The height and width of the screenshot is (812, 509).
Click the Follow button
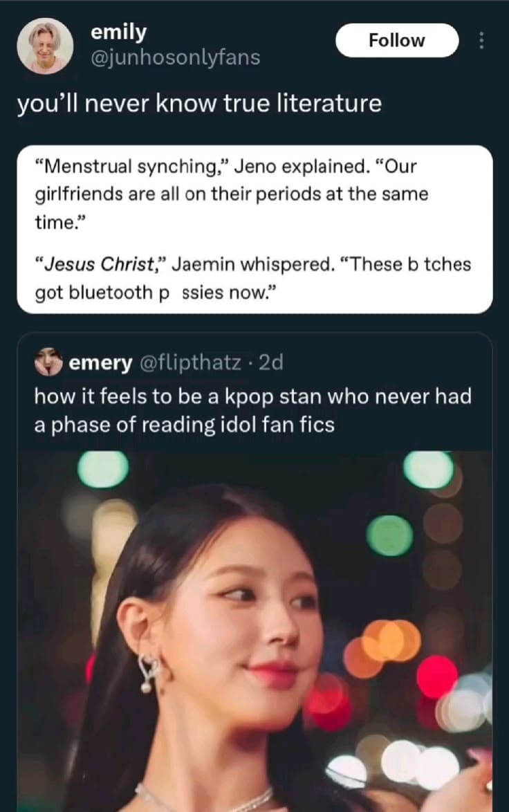(x=397, y=40)
